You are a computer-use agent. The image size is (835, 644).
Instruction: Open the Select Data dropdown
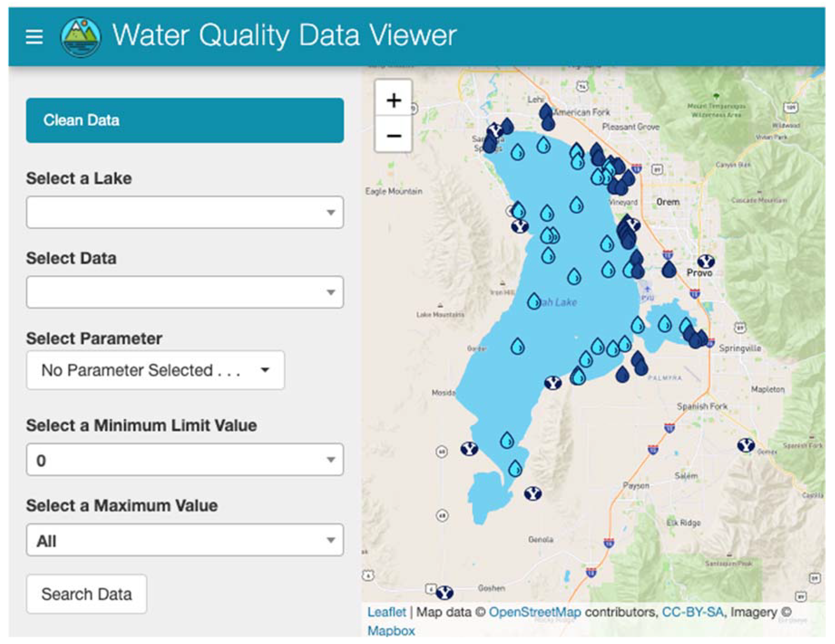point(185,292)
